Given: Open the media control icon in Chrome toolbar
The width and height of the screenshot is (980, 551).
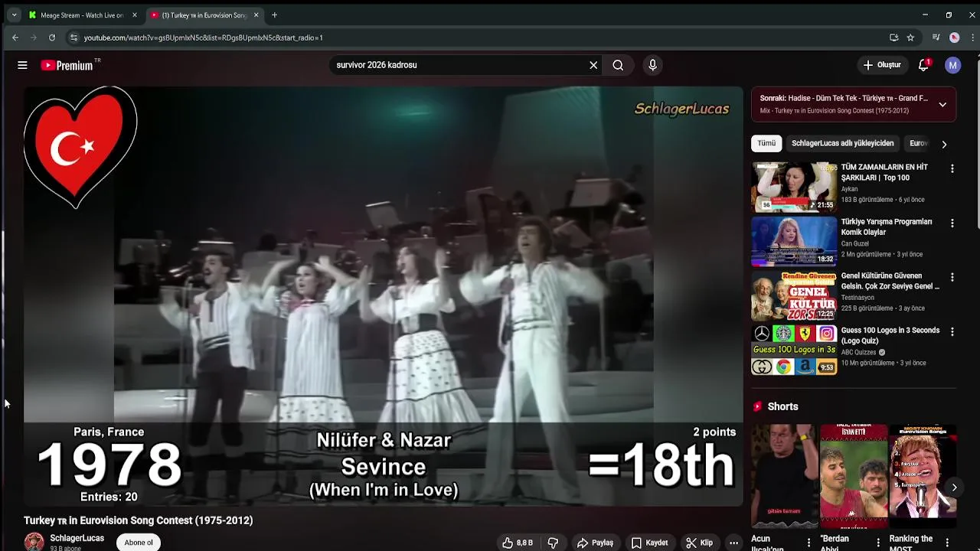Looking at the screenshot, I should tap(936, 37).
